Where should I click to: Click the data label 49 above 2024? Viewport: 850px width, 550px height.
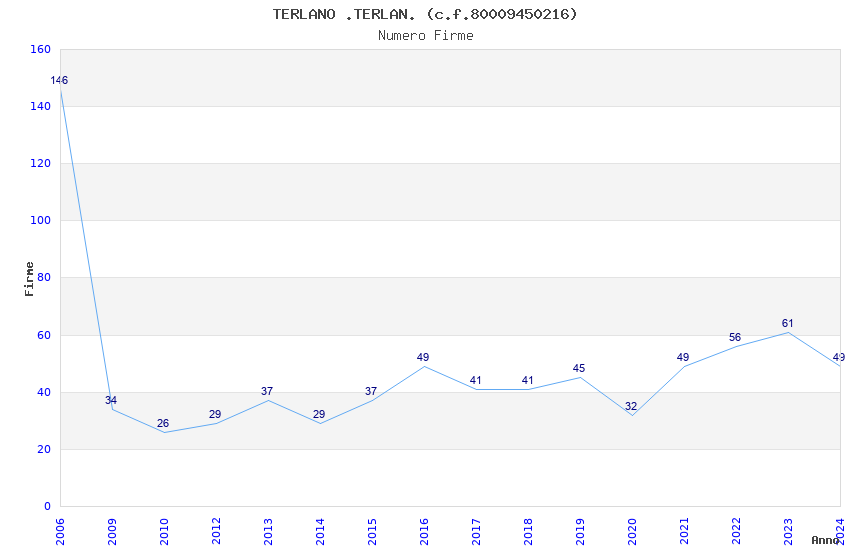pos(839,357)
